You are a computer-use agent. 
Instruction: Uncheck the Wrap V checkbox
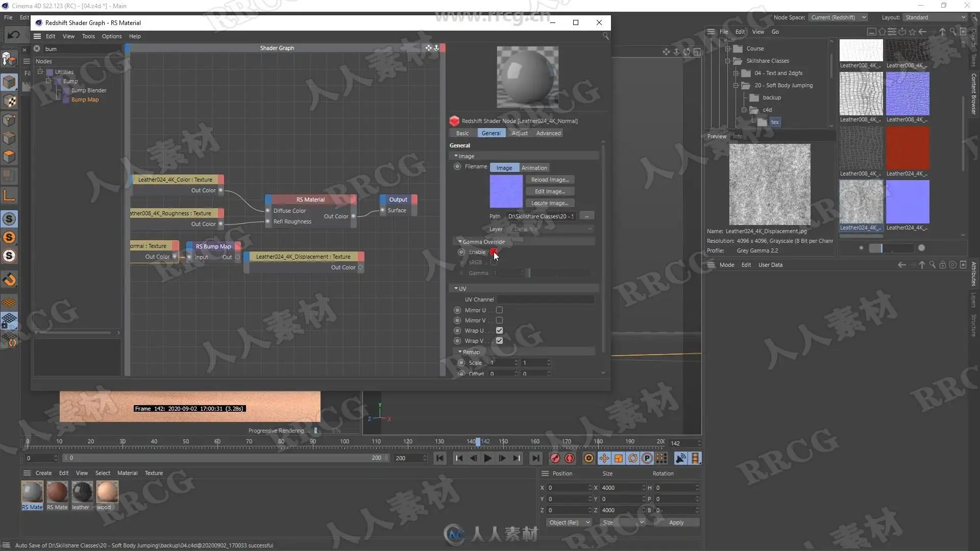click(499, 341)
